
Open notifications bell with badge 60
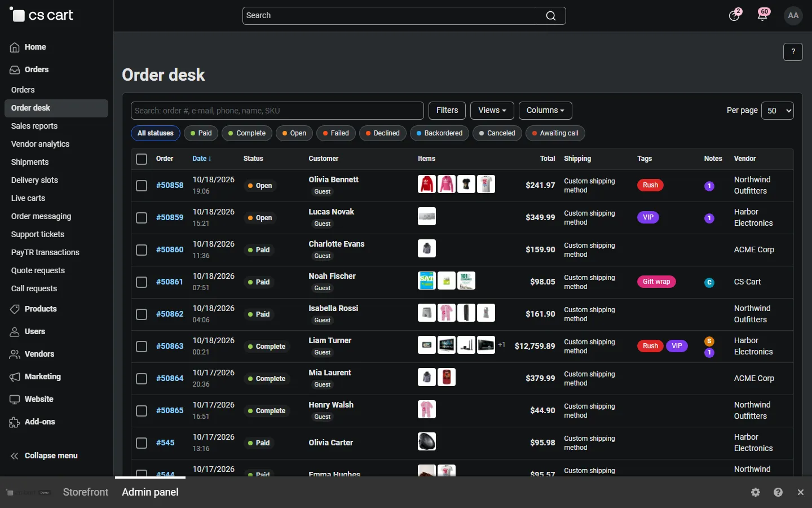click(763, 15)
